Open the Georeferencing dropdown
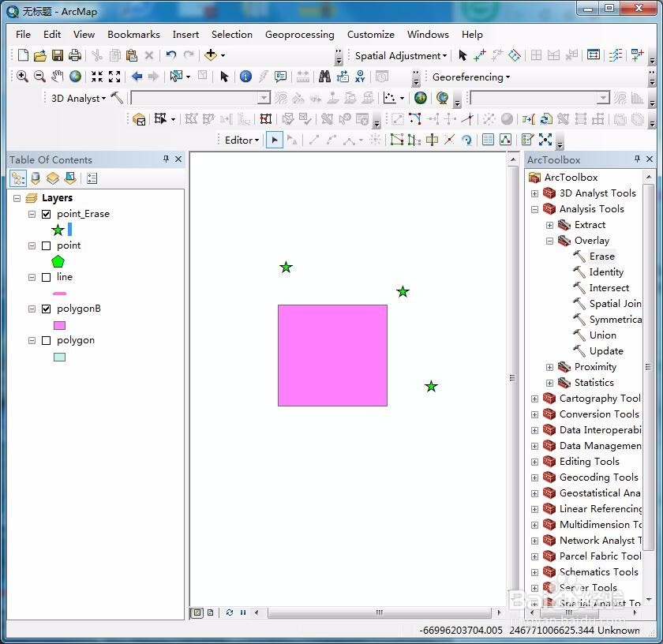The height and width of the screenshot is (644, 663). (471, 77)
